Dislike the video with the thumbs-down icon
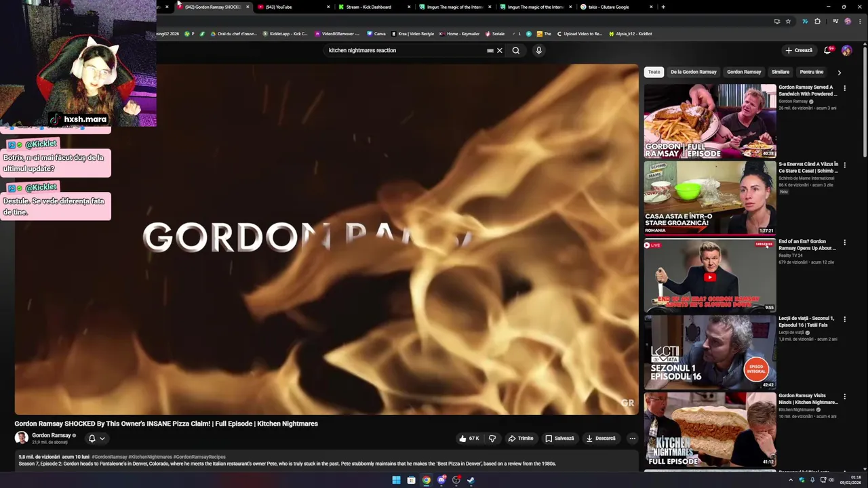This screenshot has height=488, width=868. tap(492, 439)
